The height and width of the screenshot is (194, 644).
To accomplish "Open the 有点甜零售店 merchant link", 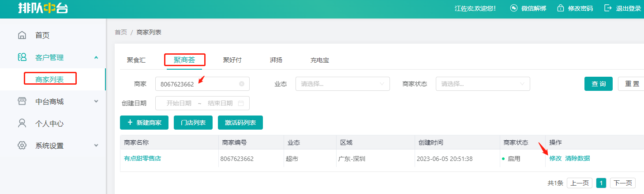I will click(142, 158).
